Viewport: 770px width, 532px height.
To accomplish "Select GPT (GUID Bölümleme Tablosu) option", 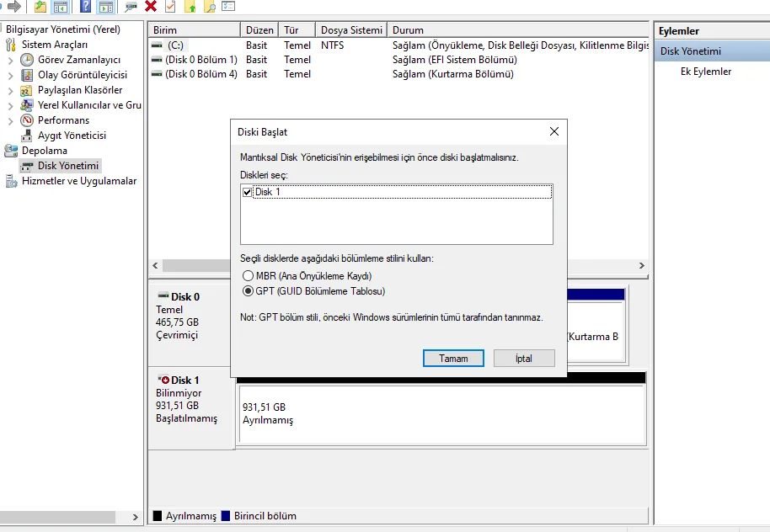I will point(248,291).
